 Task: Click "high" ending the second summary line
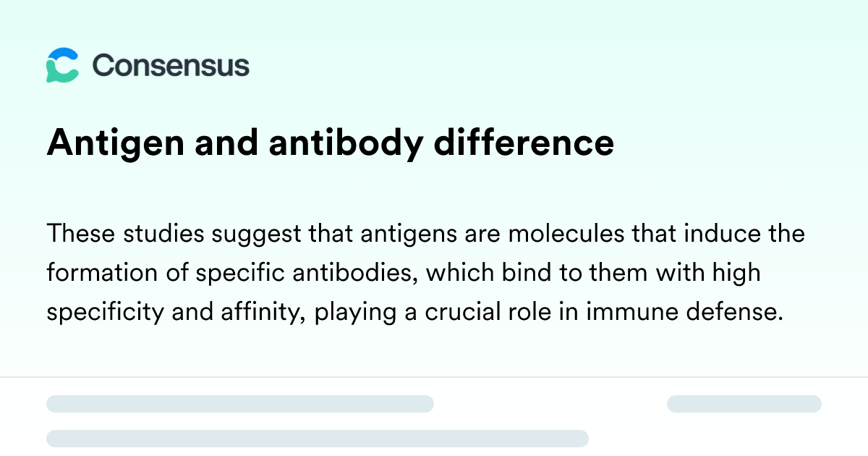(x=737, y=275)
